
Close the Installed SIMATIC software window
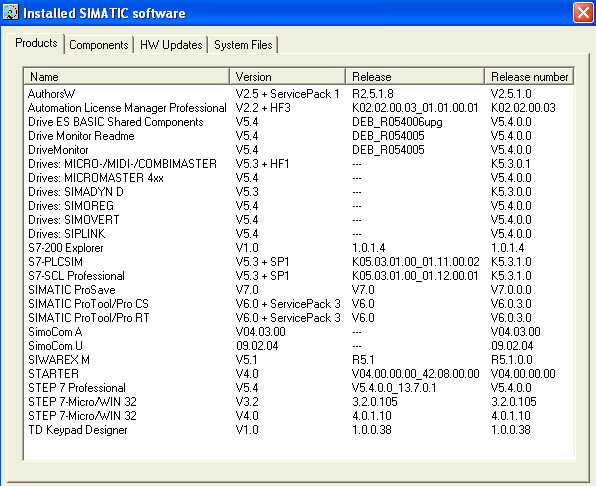coord(583,13)
